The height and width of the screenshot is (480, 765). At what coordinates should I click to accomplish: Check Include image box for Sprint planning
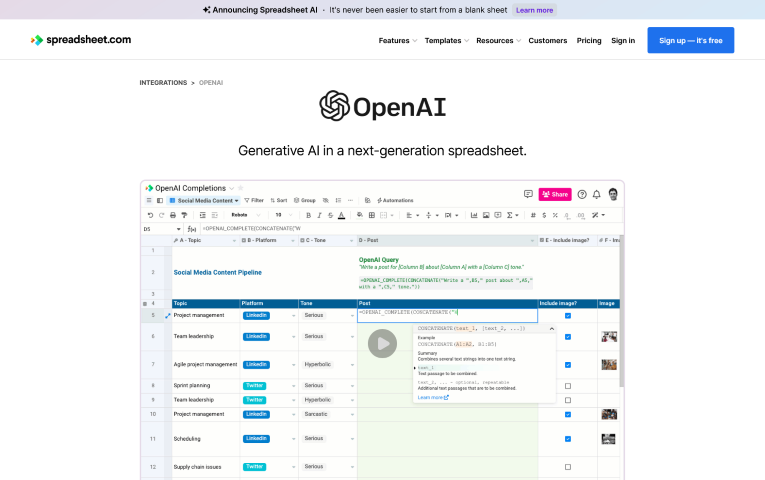[x=568, y=385]
